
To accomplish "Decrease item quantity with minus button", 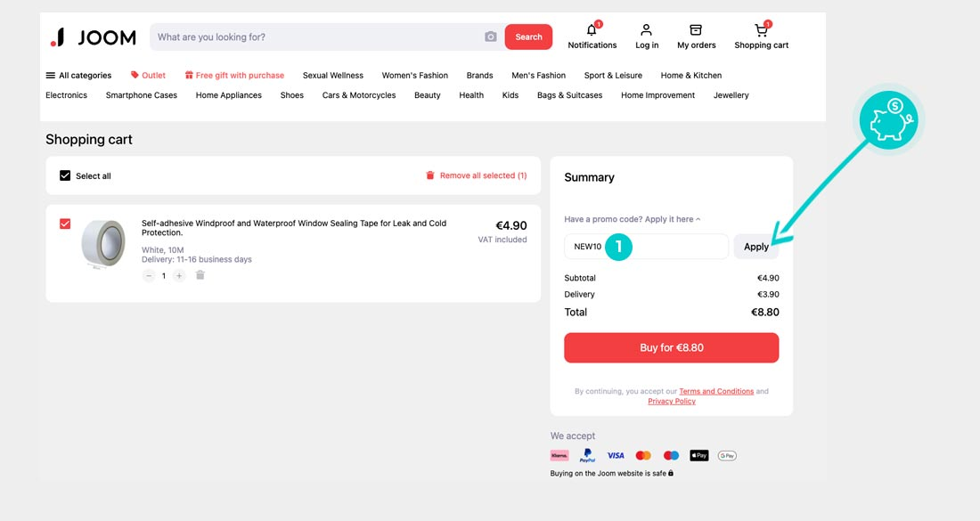I will pyautogui.click(x=149, y=276).
